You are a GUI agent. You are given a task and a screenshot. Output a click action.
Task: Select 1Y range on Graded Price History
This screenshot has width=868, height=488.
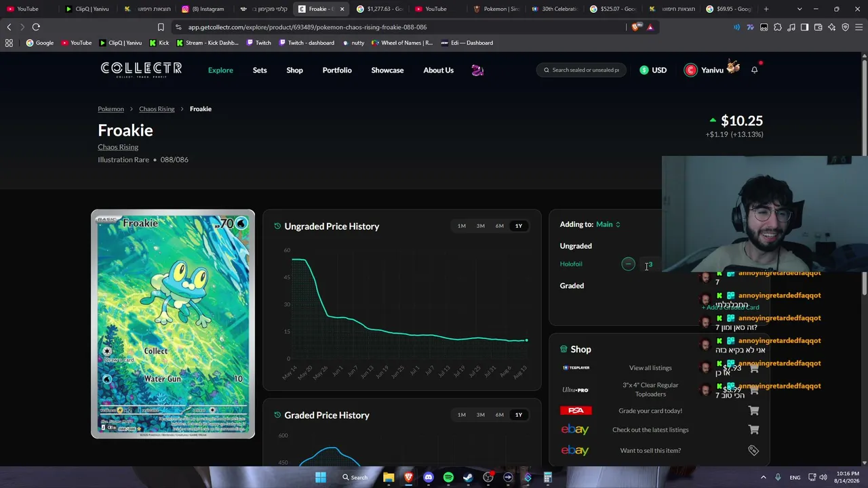[519, 415]
